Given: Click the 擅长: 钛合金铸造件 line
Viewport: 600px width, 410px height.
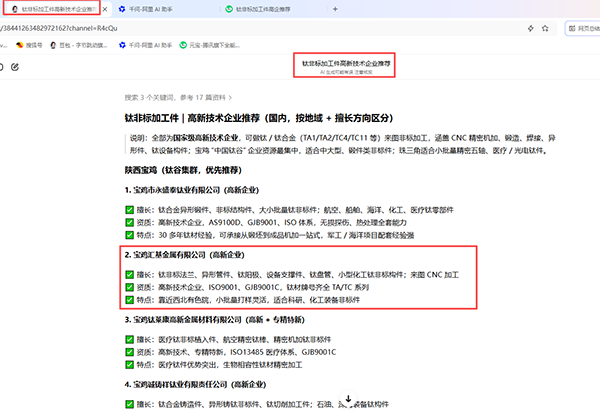Looking at the screenshot, I should click(257, 404).
